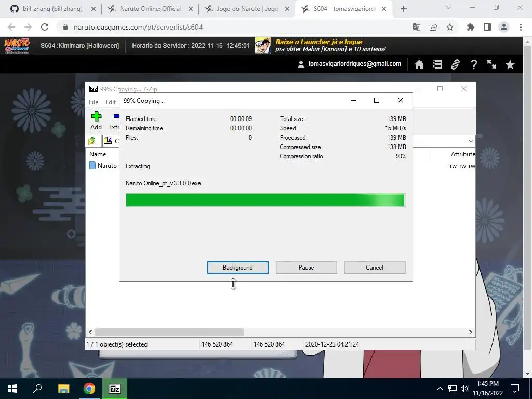Toggle game fullscreen mode icon

491,64
